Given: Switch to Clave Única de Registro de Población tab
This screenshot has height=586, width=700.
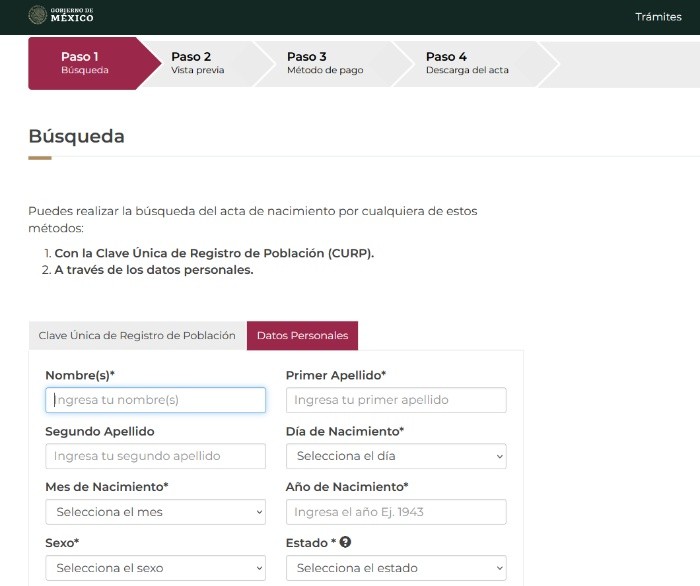Looking at the screenshot, I should (x=137, y=336).
